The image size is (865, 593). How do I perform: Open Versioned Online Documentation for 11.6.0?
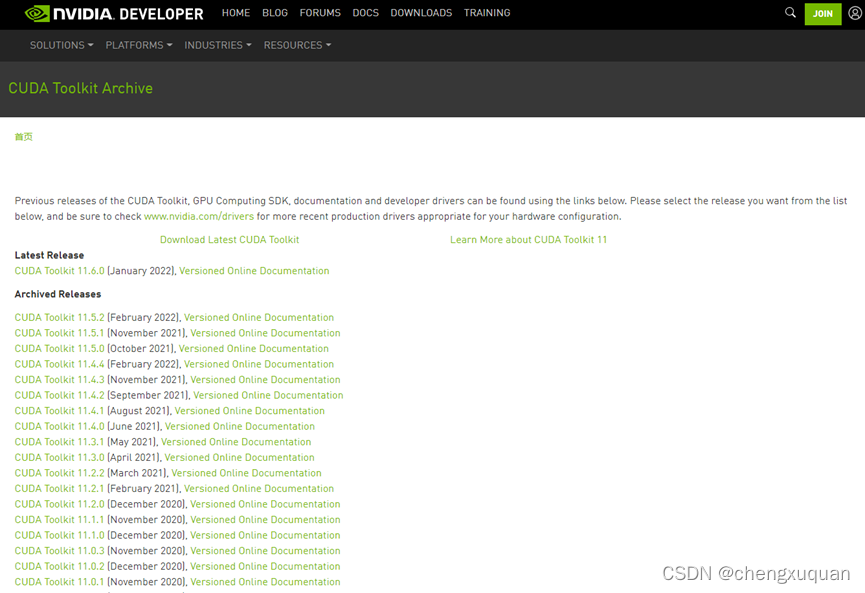tap(254, 271)
